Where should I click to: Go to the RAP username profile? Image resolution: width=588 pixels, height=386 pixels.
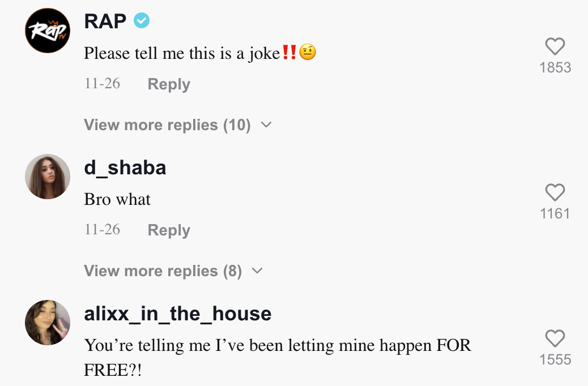[x=105, y=21]
